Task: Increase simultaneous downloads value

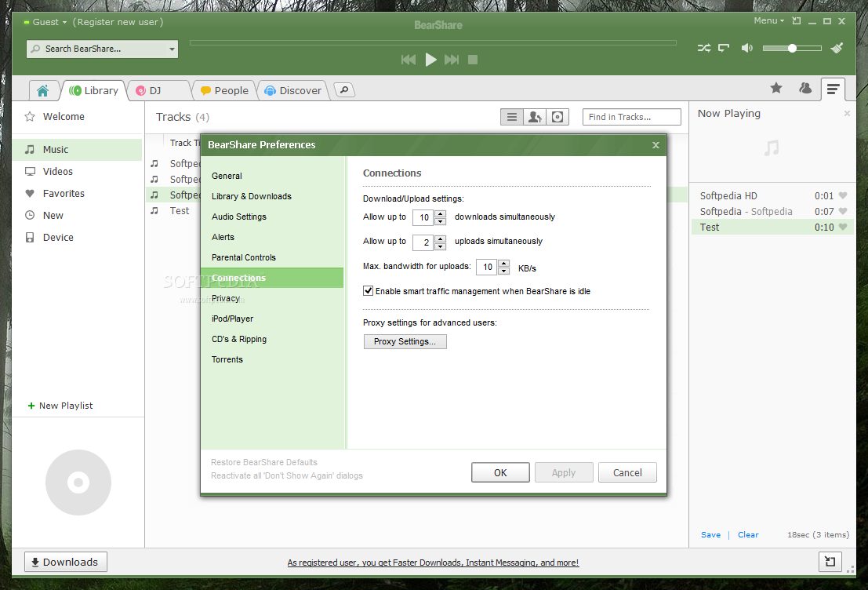Action: tap(440, 214)
